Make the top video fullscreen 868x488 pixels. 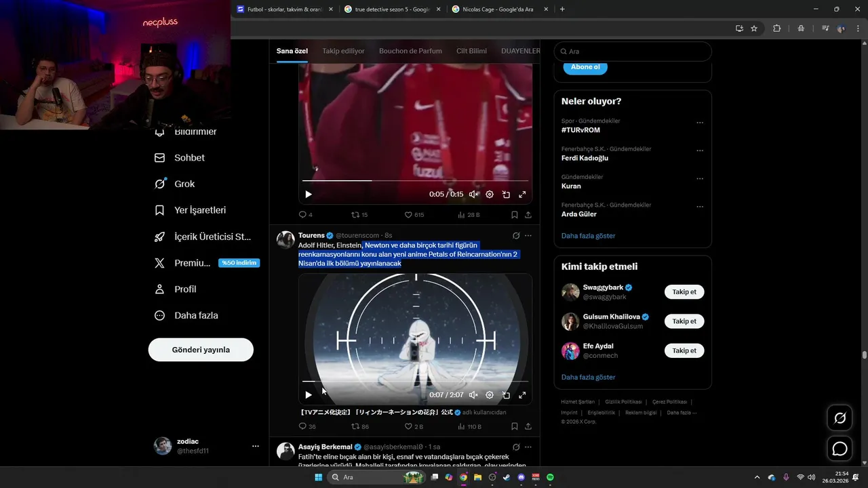522,195
